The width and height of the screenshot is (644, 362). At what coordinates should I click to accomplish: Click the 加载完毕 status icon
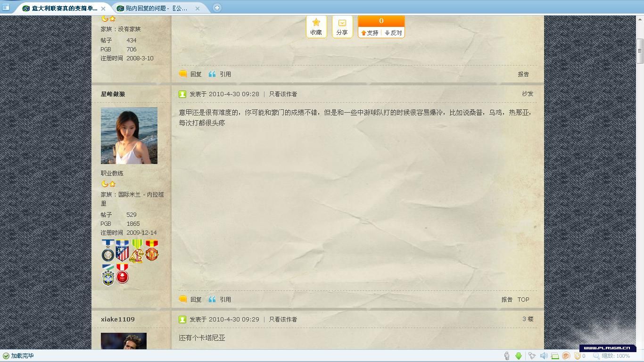(x=6, y=356)
